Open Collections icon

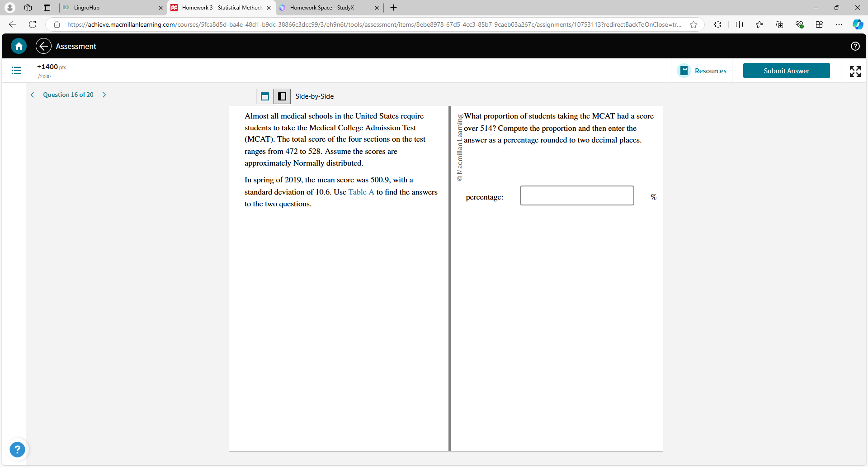coord(779,24)
